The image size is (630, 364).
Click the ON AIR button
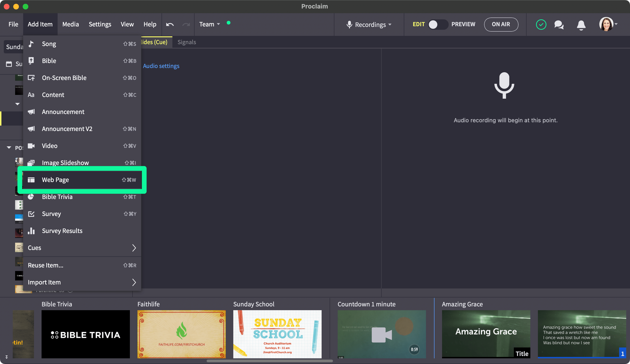point(501,24)
